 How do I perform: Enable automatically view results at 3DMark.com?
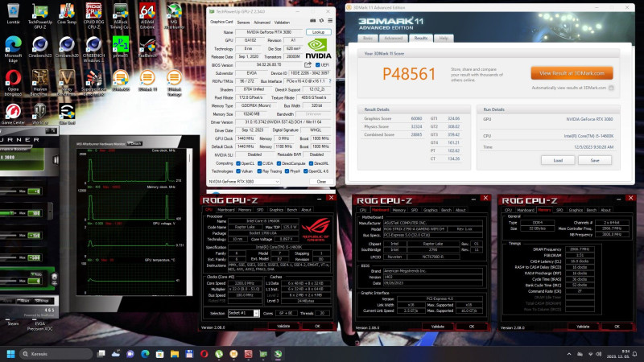pos(611,88)
